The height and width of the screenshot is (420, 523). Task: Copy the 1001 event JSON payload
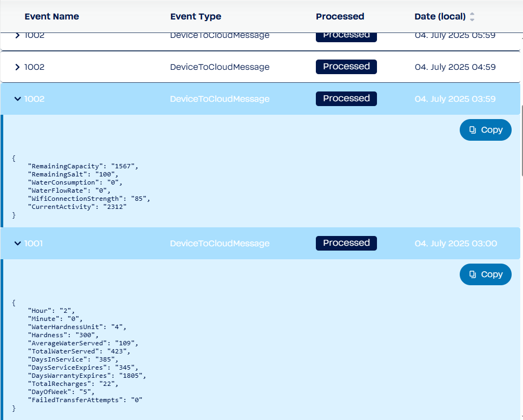pyautogui.click(x=485, y=274)
